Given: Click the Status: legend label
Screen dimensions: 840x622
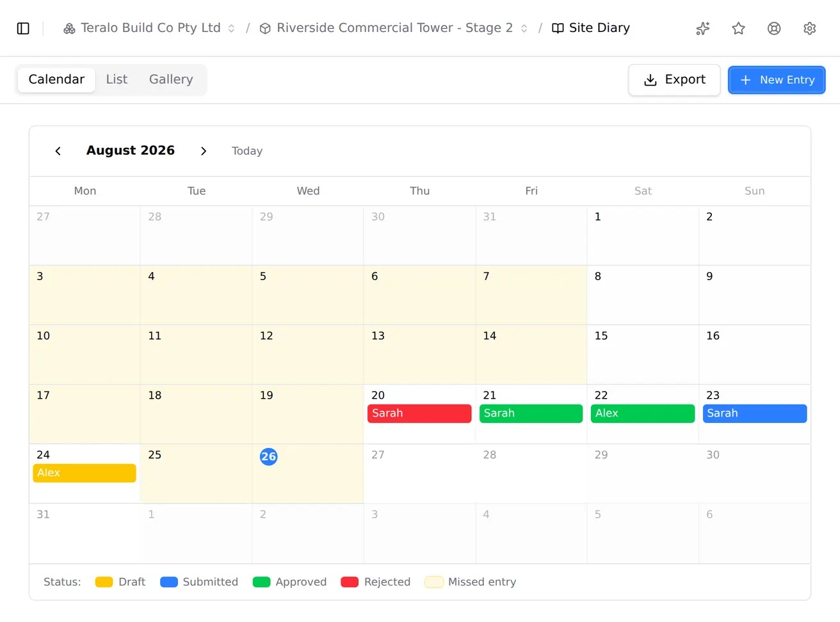Looking at the screenshot, I should (x=62, y=582).
